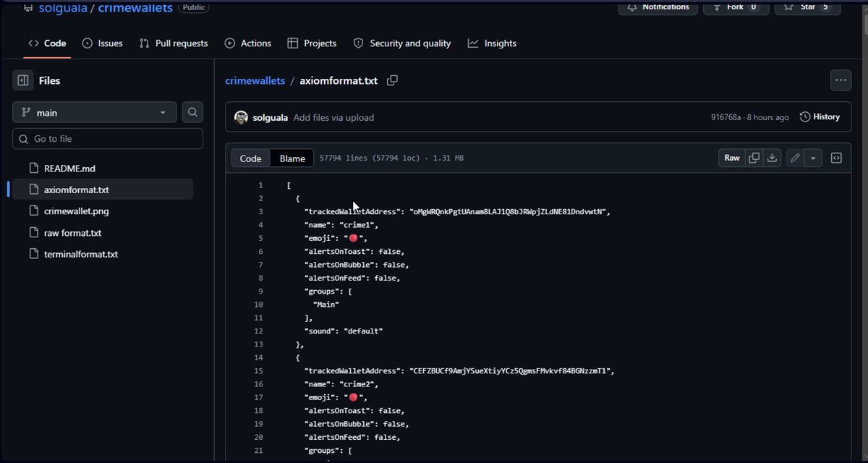Click the solguala avatar
Screen dimensions: 868x463
pos(242,117)
